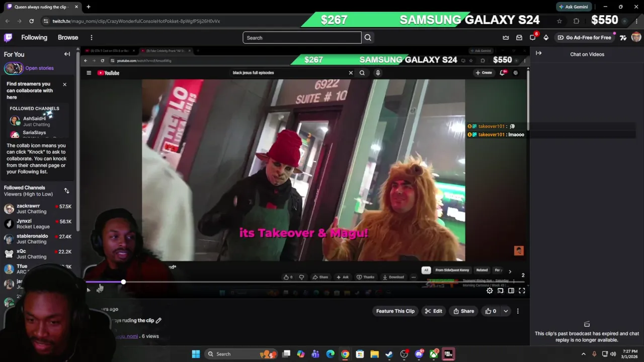Edit the clip with scissors Edit button
Viewport: 644px width, 362px height.
point(433,311)
